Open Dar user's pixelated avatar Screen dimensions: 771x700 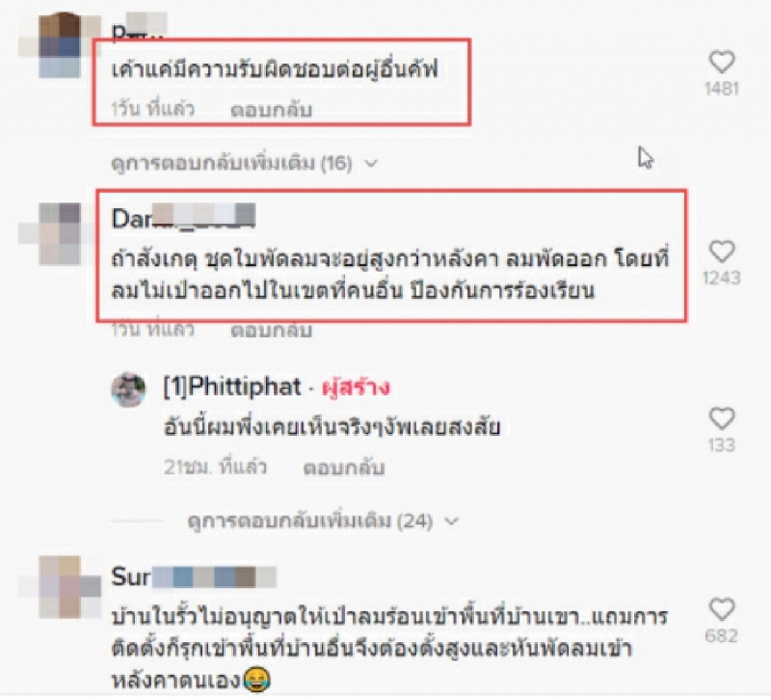(x=60, y=233)
